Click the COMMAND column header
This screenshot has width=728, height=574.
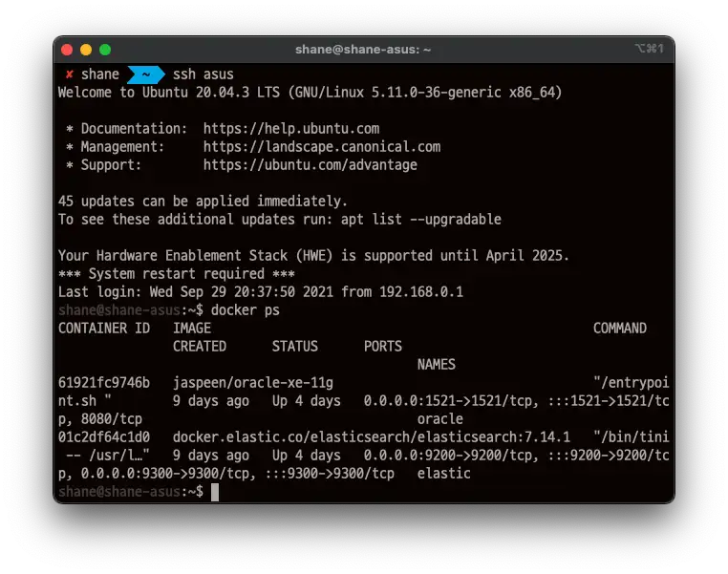click(x=620, y=328)
